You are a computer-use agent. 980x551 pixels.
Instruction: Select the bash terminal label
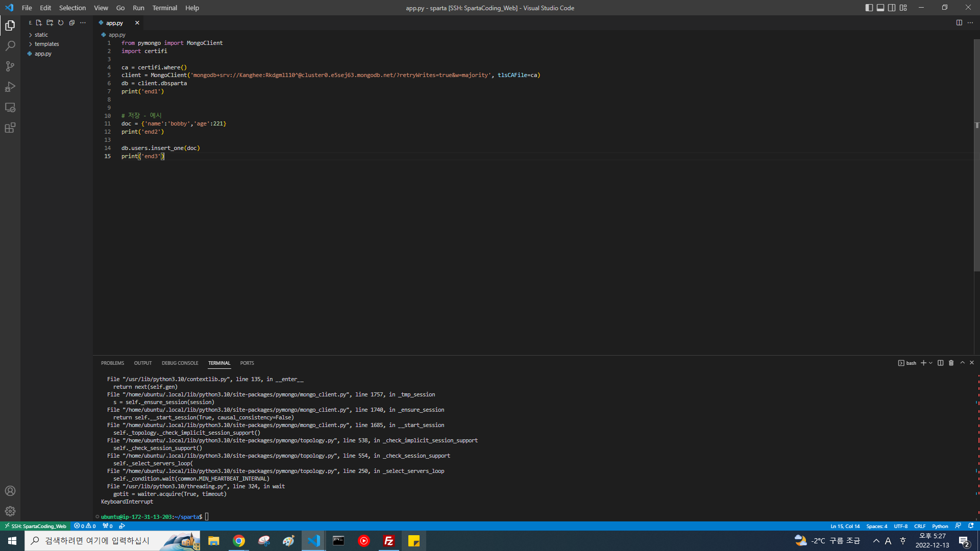(908, 363)
